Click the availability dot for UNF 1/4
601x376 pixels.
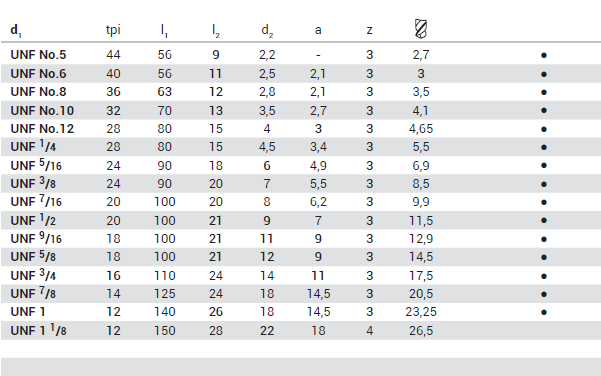click(x=544, y=147)
